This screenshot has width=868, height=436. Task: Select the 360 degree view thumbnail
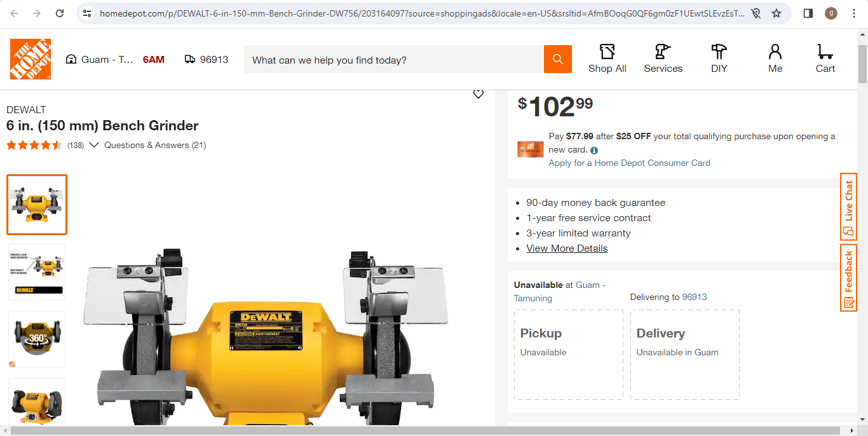[37, 339]
